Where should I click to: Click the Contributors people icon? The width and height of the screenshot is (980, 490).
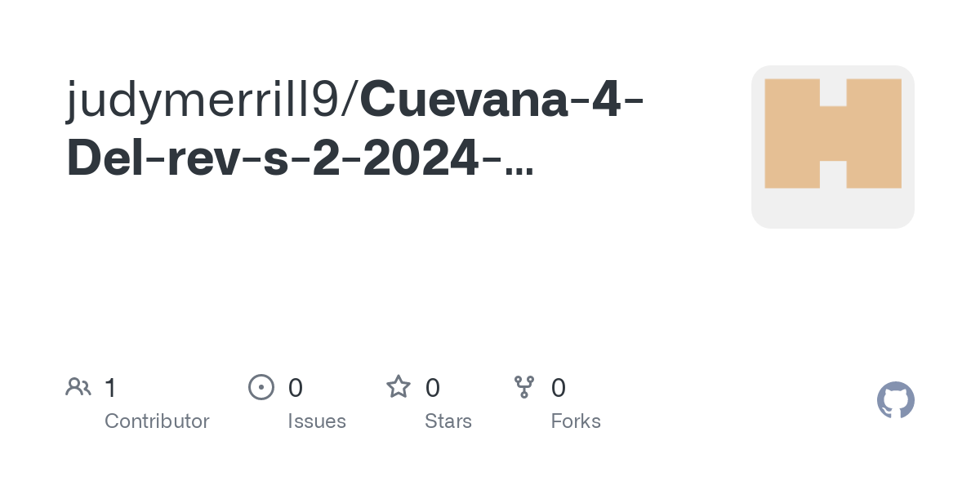coord(78,387)
